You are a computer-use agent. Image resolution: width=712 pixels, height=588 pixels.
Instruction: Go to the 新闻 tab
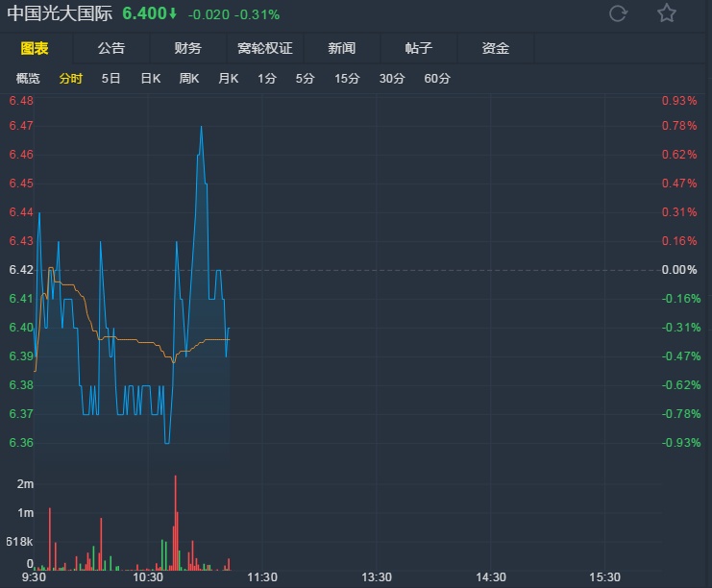(x=341, y=48)
